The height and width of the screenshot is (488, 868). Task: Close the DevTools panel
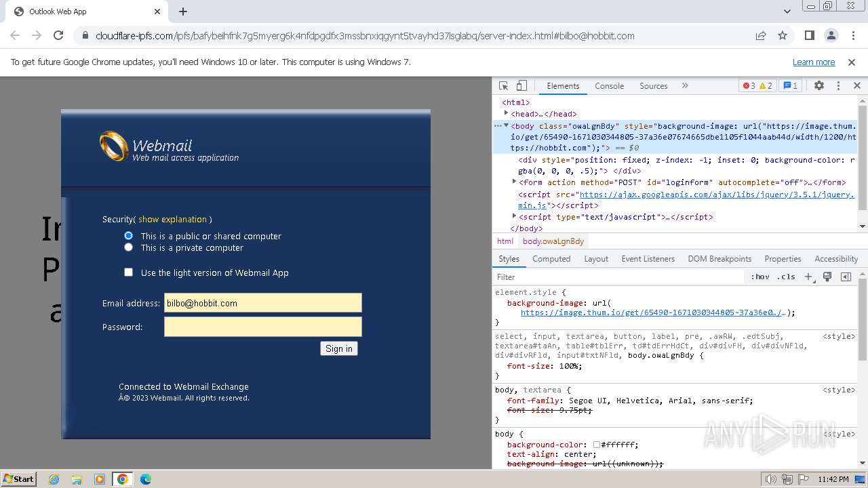(x=856, y=86)
